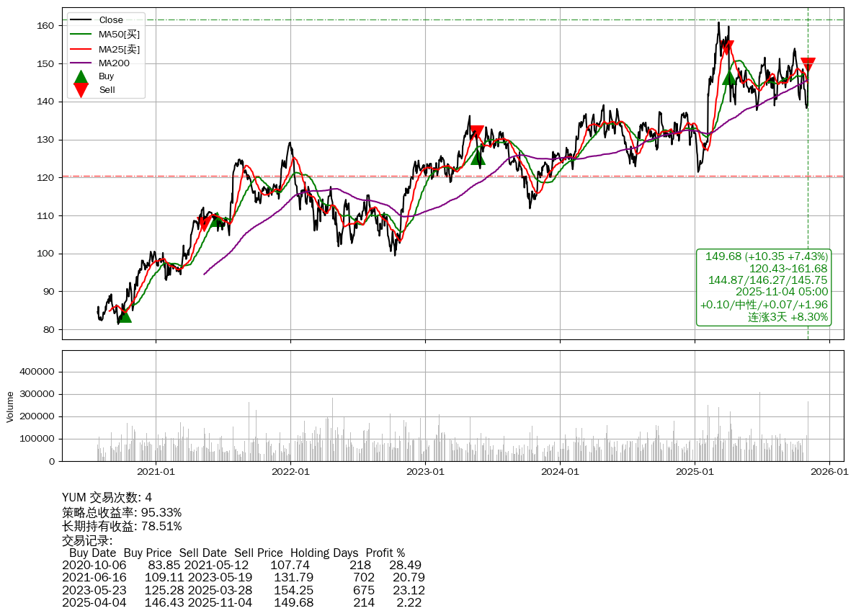Click the red Sell triangle in the legend

tap(81, 90)
